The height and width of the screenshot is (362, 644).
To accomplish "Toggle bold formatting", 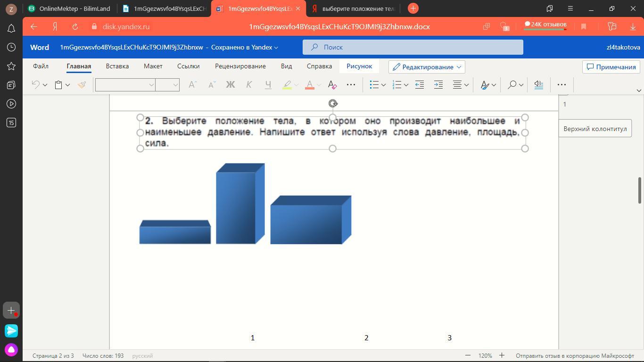I will pyautogui.click(x=230, y=85).
